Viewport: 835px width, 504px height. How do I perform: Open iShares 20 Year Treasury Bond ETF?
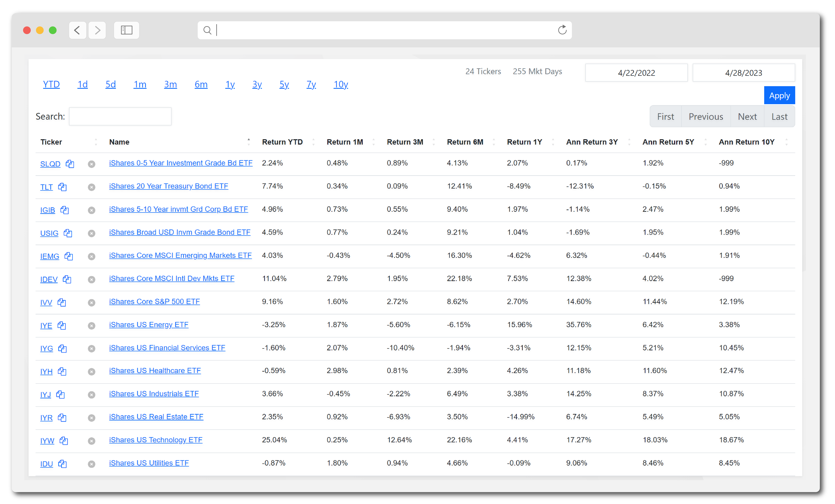click(168, 186)
